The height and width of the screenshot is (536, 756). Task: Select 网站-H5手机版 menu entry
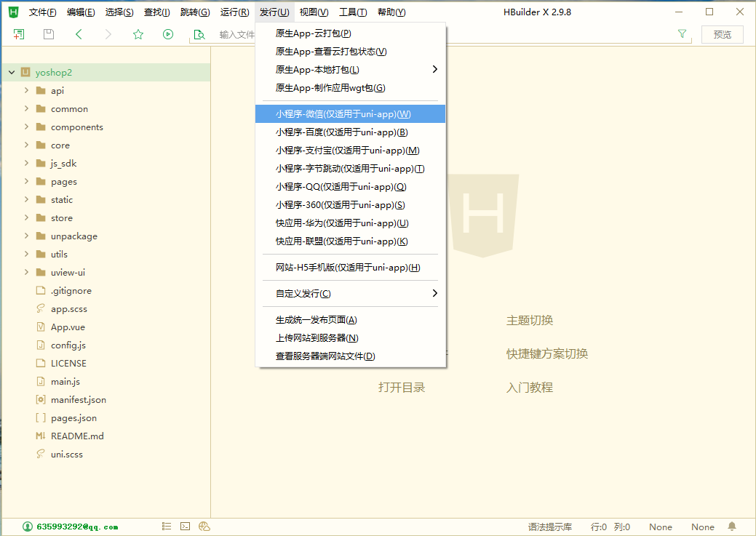351,268
